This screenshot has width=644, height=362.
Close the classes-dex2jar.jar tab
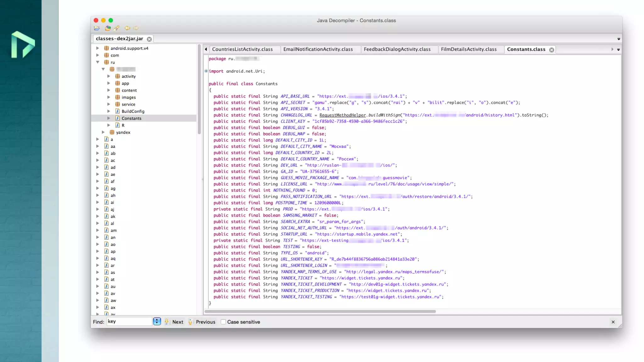coord(149,39)
